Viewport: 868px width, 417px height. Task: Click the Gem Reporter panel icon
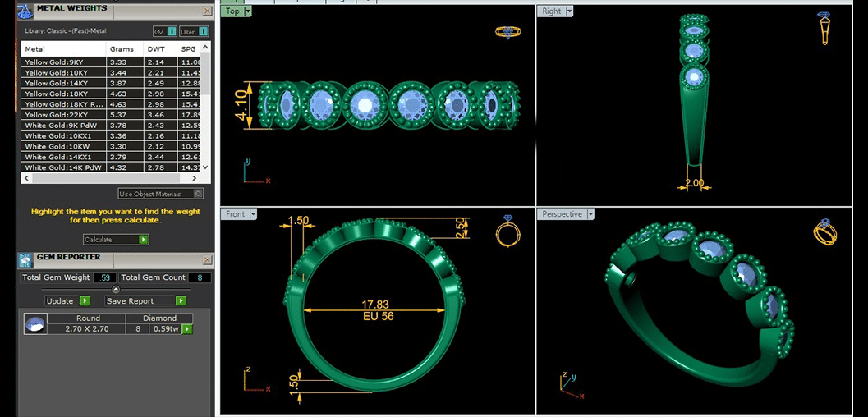click(x=25, y=259)
